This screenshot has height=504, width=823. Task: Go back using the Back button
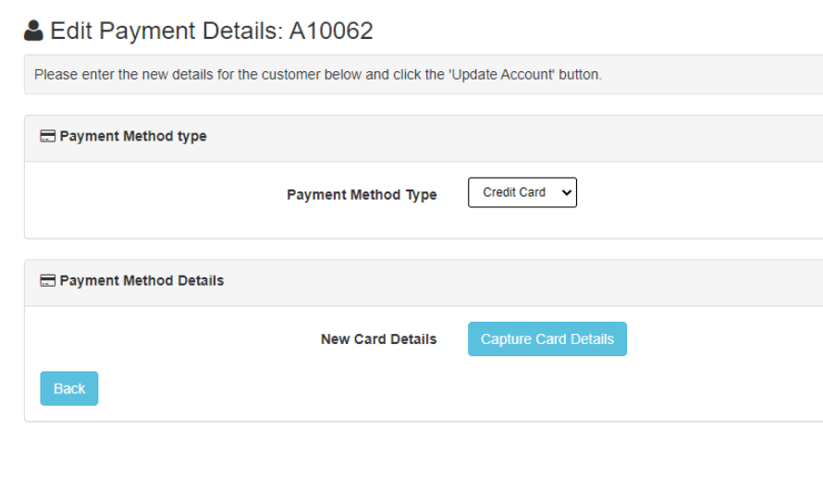pyautogui.click(x=69, y=388)
